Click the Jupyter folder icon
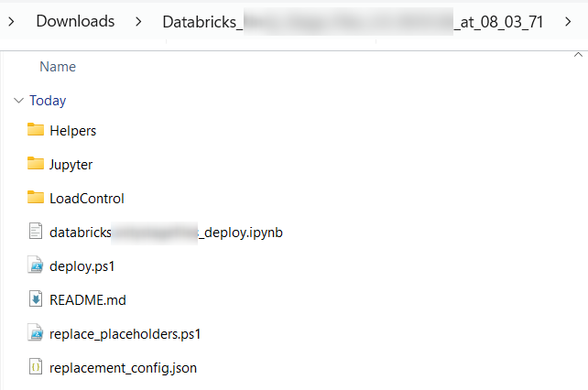Screen dimensions: 588x390 pyautogui.click(x=36, y=164)
